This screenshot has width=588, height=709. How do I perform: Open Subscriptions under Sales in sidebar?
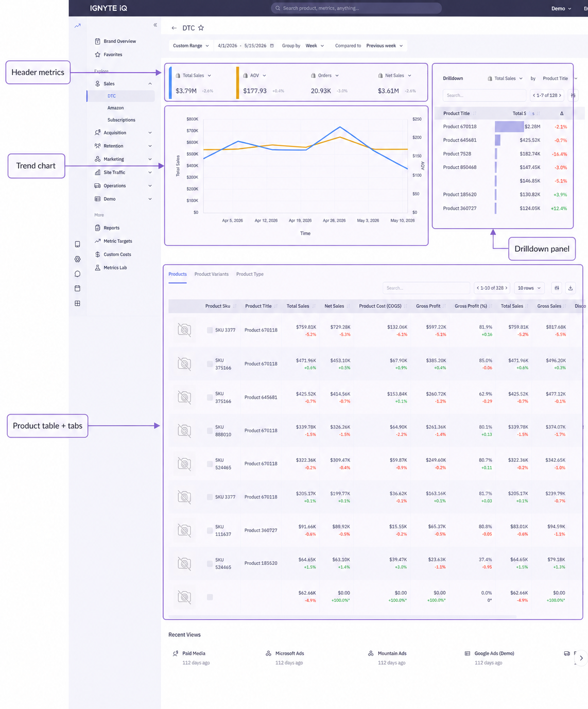click(x=121, y=120)
